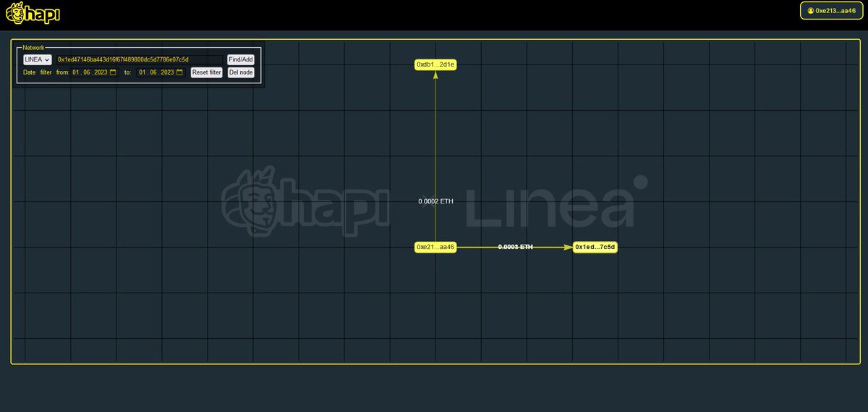
Task: Click the hapi logo in the header
Action: pos(33,12)
